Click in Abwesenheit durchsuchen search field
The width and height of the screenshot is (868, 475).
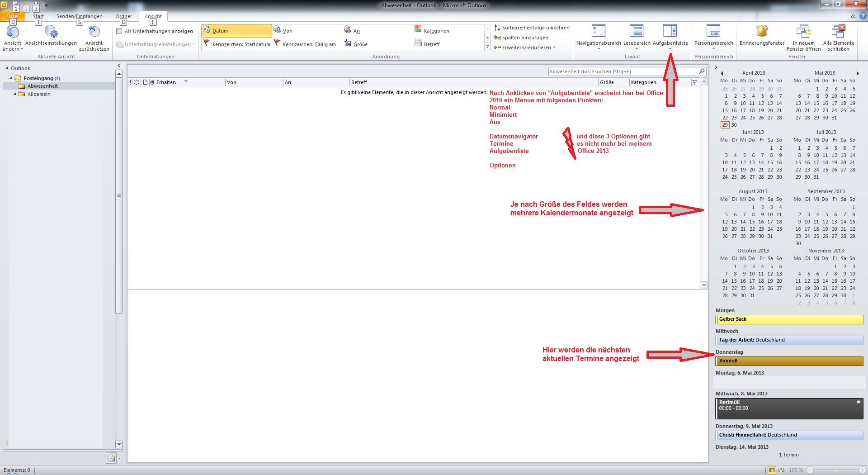tap(623, 71)
